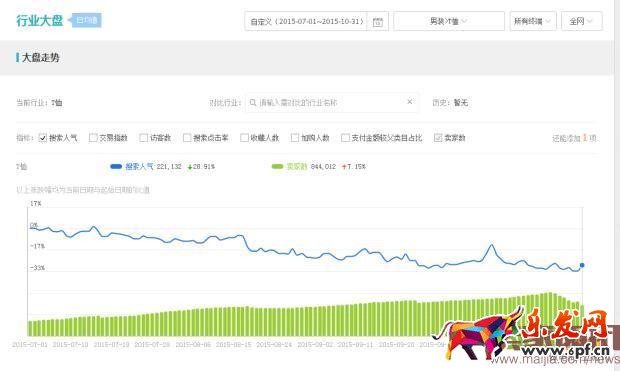Click the 2015-07-01 axis date label
This screenshot has height=371, width=620.
[30, 344]
